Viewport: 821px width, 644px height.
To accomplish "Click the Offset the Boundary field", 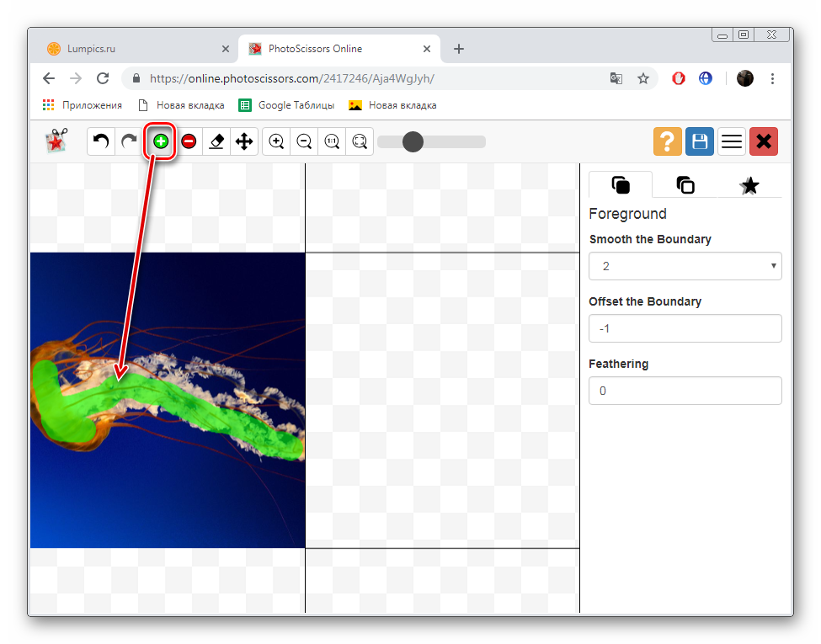I will 685,328.
